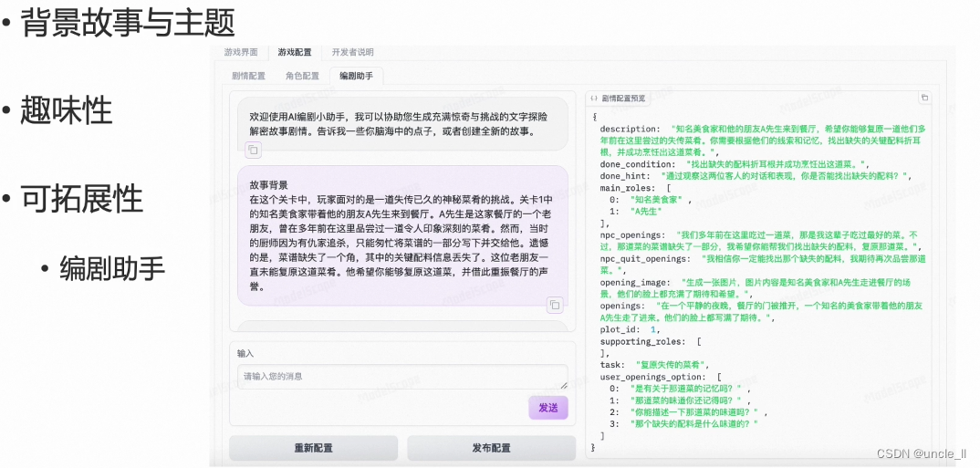This screenshot has height=468, width=980.
Task: Click the 编剧助手 slide sub-bullet
Action: 112,268
